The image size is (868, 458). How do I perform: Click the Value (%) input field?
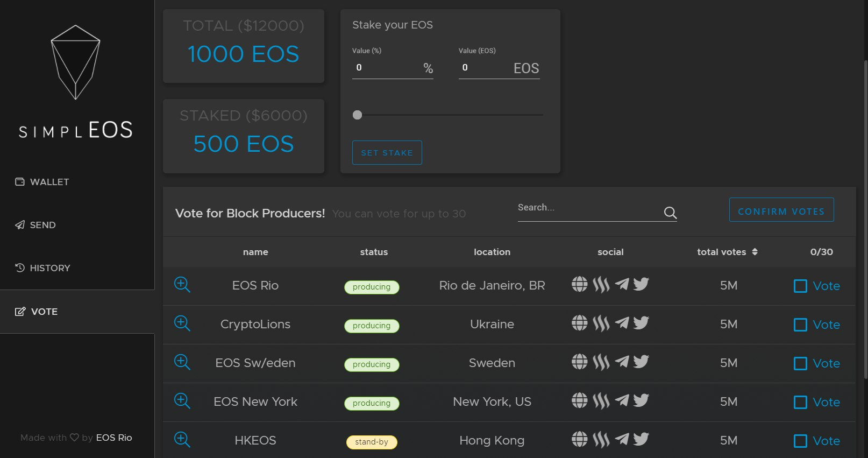pyautogui.click(x=393, y=68)
